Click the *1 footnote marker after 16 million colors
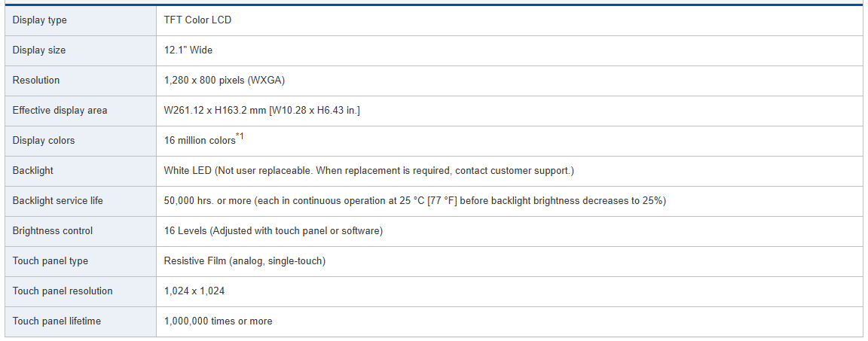 pos(240,136)
